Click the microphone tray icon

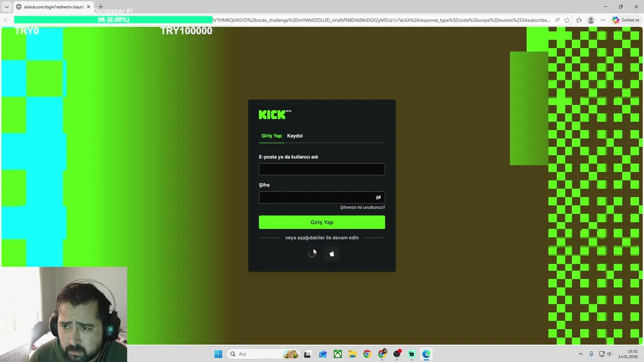[x=591, y=354]
